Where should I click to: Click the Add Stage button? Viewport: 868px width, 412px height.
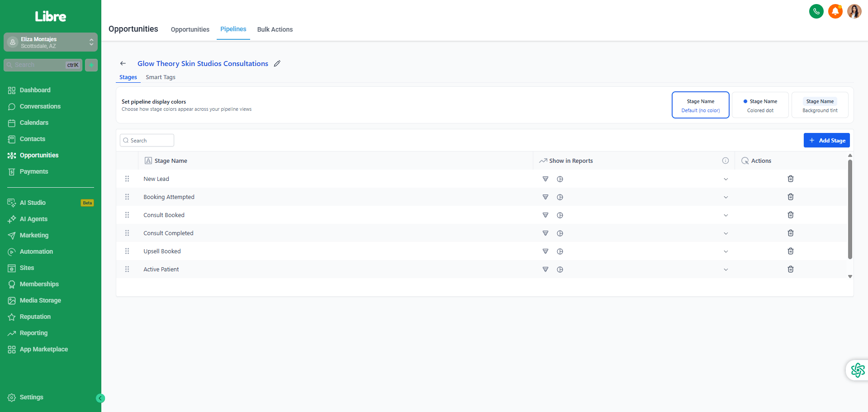pos(827,140)
